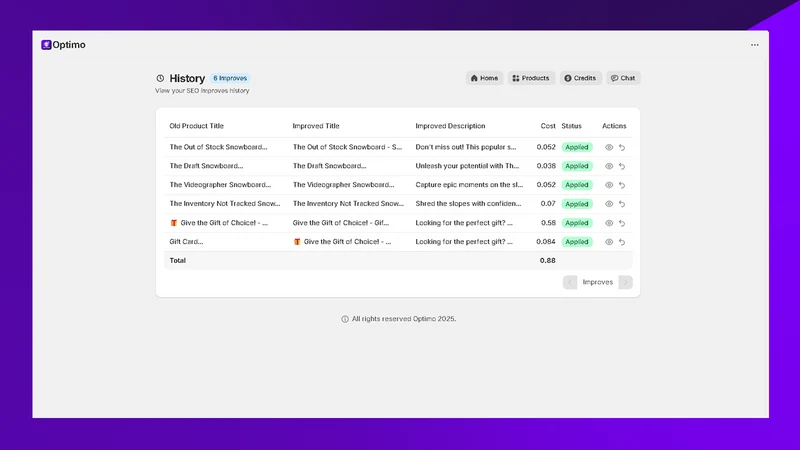Click the Applied status in Out of Stock row
This screenshot has width=800, height=450.
[577, 147]
